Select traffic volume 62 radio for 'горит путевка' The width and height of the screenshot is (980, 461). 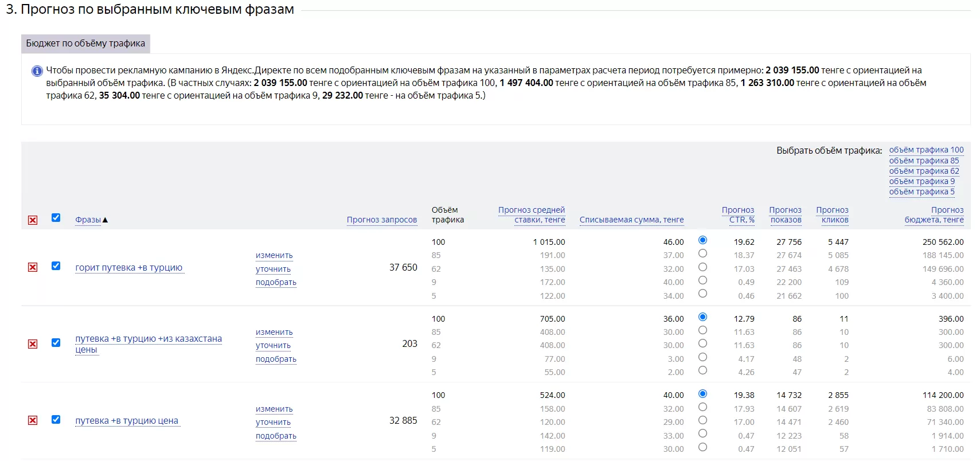(x=702, y=267)
